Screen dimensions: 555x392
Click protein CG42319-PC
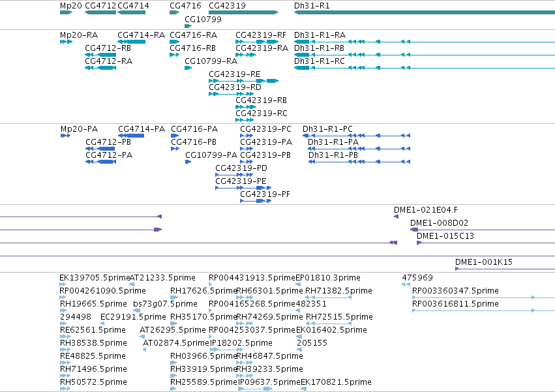coord(266,129)
